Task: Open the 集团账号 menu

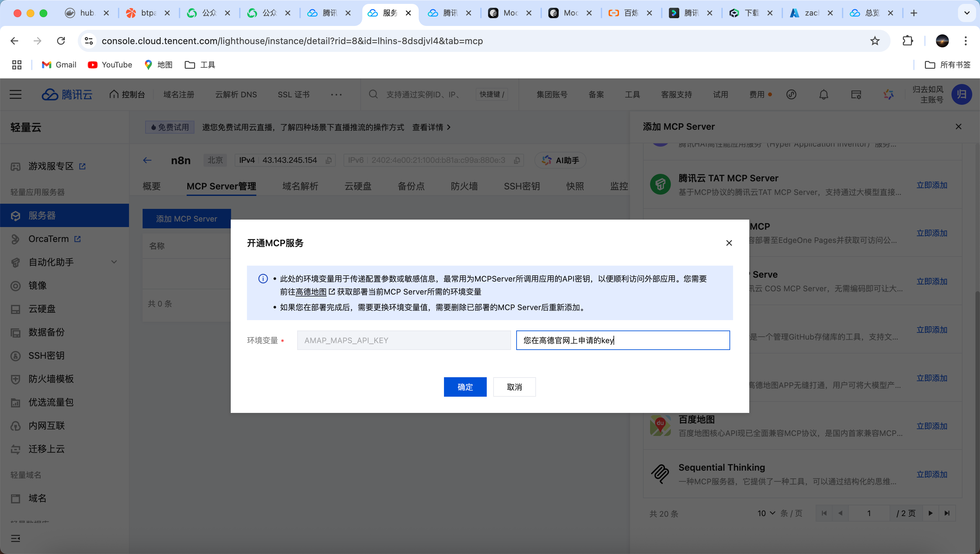Action: [552, 94]
